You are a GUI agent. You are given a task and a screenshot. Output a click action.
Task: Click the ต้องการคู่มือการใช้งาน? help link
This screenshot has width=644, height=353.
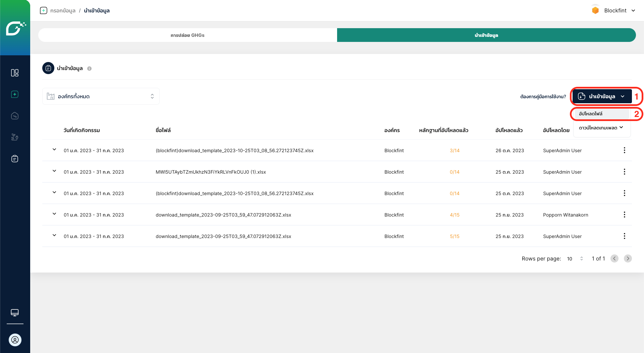(x=543, y=97)
